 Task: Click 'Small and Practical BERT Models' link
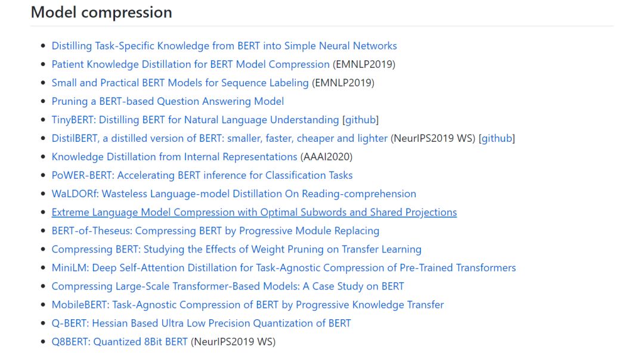(x=179, y=83)
